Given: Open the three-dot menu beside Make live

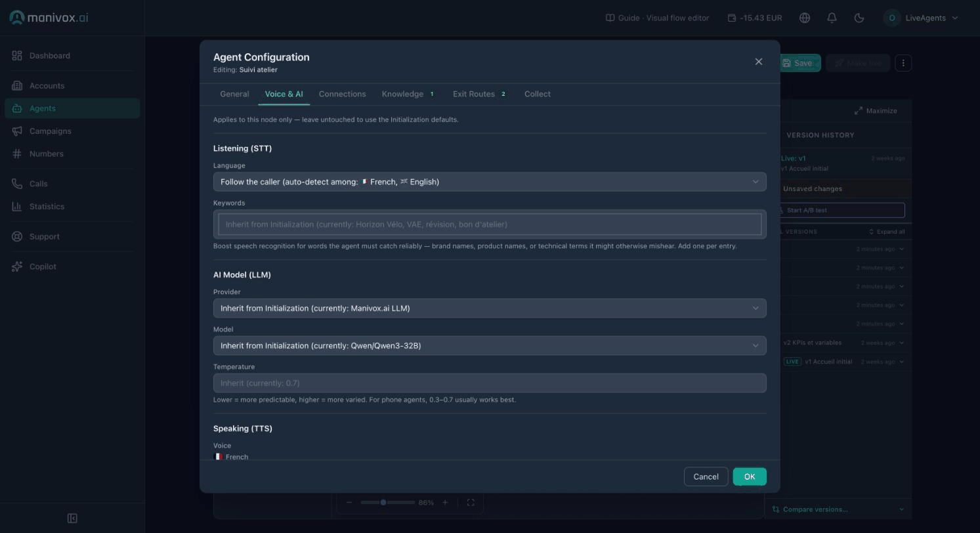Looking at the screenshot, I should point(904,63).
